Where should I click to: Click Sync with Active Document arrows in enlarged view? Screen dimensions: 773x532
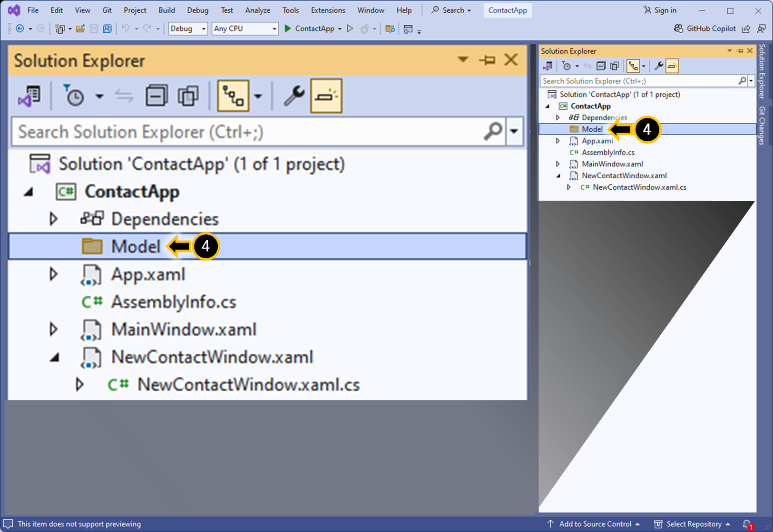tap(124, 96)
